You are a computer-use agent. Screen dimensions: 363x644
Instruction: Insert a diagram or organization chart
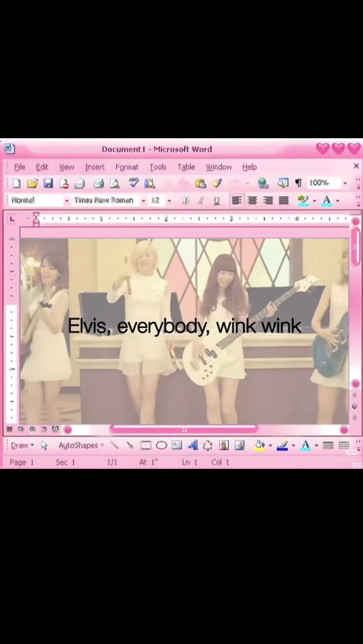(x=208, y=446)
